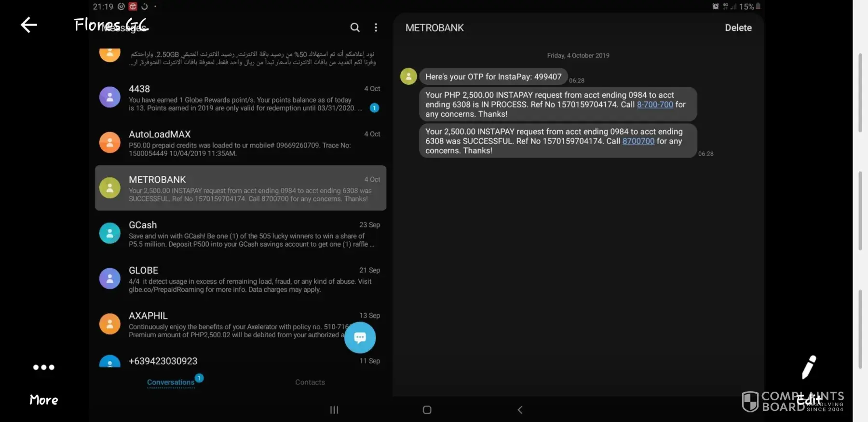Tap the 'Friday, 4 October 2019' date label

tap(578, 55)
